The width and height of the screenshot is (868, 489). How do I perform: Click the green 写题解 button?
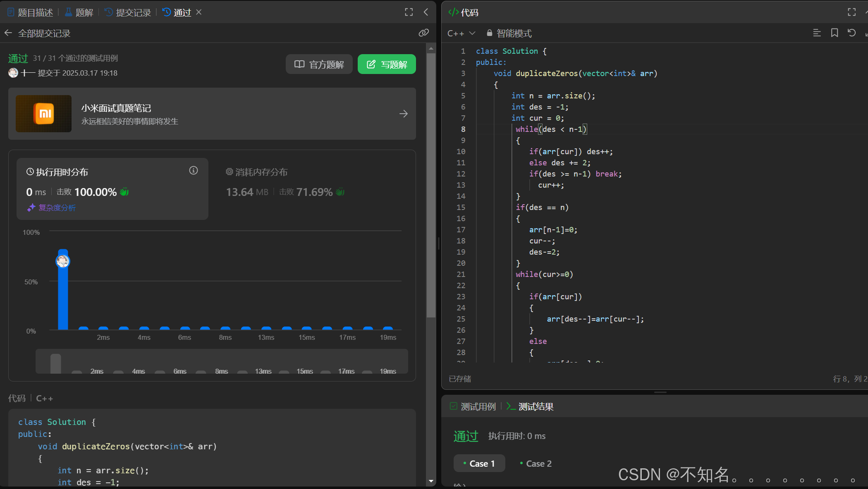387,64
